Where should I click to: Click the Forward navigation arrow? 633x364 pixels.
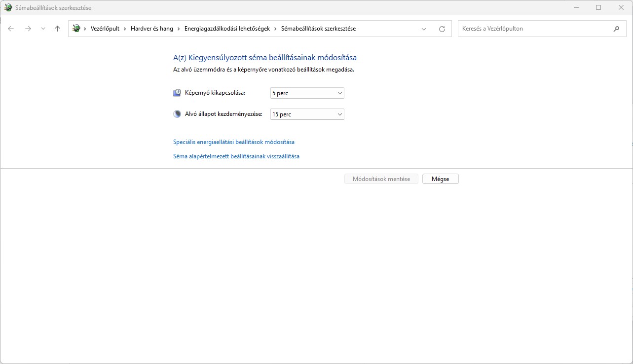(28, 29)
